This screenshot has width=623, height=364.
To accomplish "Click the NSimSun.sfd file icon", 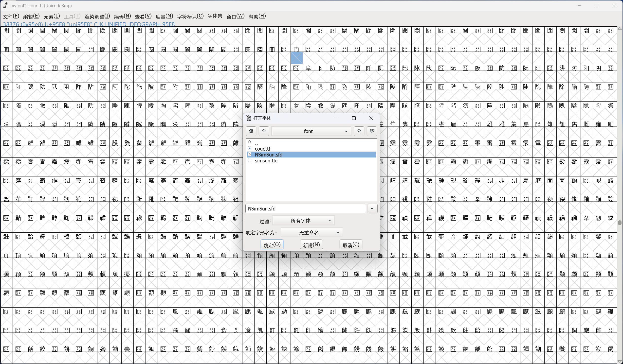I will pyautogui.click(x=250, y=155).
